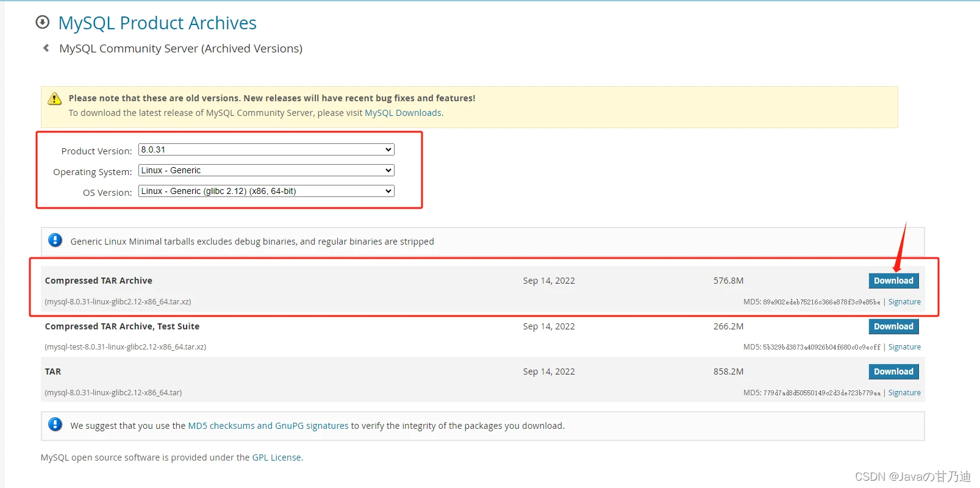Viewport: 980px width, 488px height.
Task: Open Signature link for the TAR row
Action: 904,393
